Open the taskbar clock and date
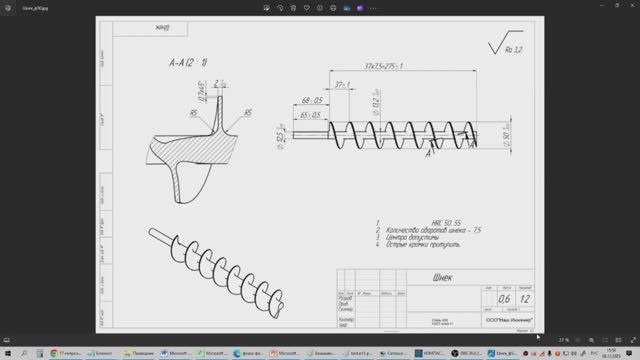The height and width of the screenshot is (360, 640). 611,353
